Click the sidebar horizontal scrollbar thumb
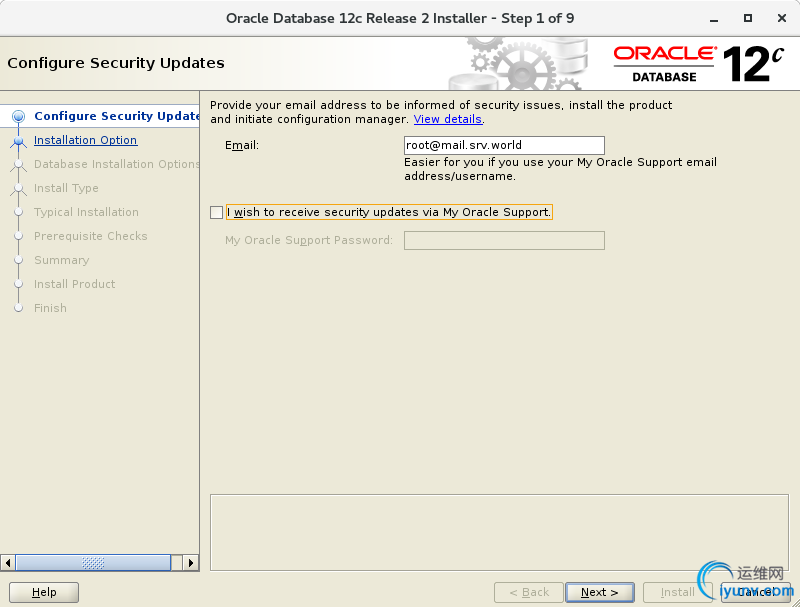800x607 pixels. point(93,563)
